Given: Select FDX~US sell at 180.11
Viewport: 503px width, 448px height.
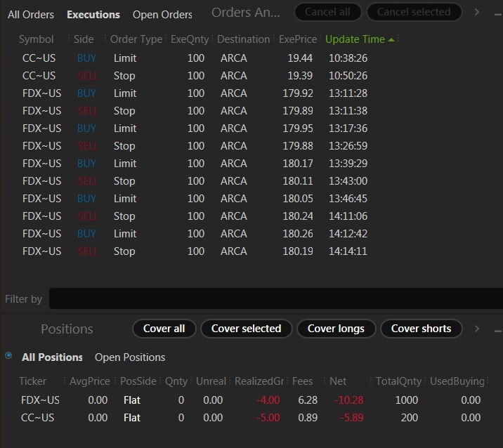Looking at the screenshot, I should [x=195, y=181].
